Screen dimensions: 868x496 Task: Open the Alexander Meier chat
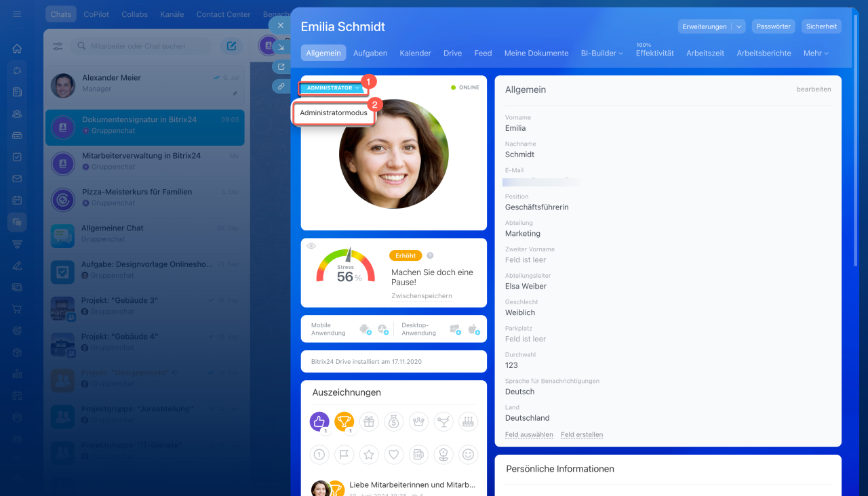(144, 85)
